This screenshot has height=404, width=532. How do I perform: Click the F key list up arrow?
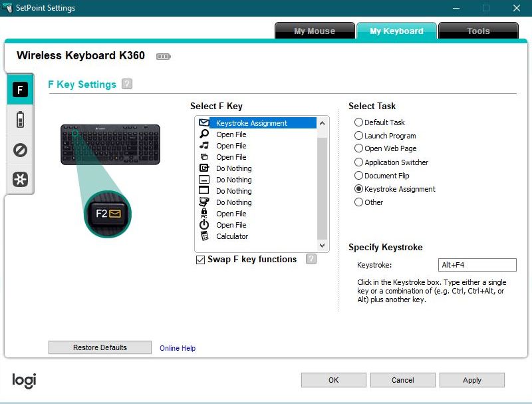click(x=323, y=123)
